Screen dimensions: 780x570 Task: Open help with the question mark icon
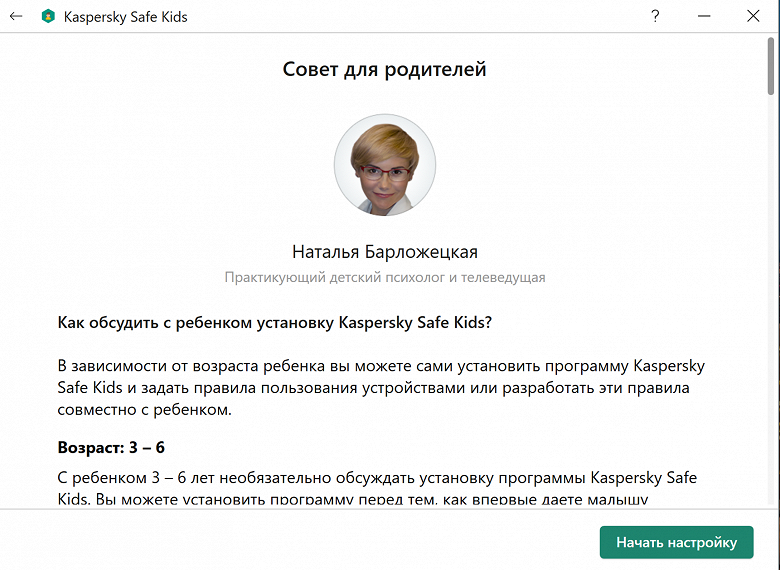[655, 16]
